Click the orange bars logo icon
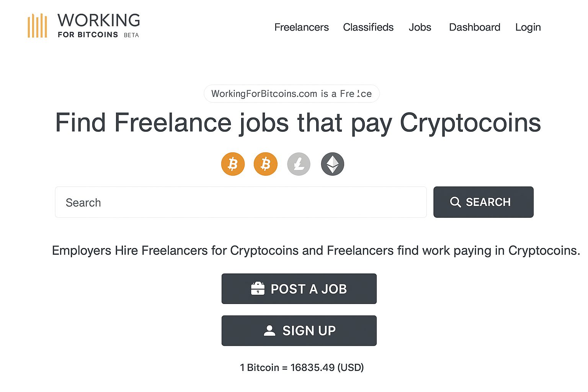 tap(37, 26)
